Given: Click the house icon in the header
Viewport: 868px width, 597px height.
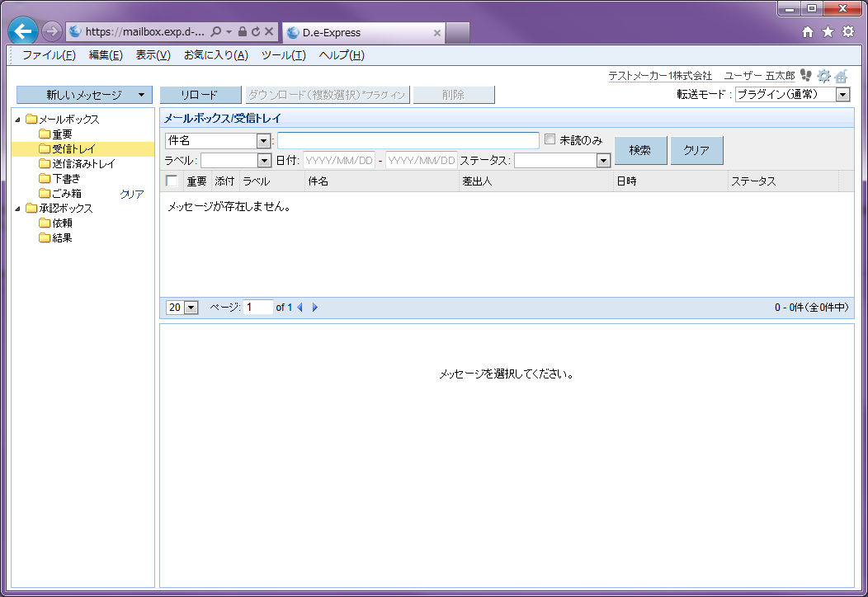Looking at the screenshot, I should [x=841, y=76].
